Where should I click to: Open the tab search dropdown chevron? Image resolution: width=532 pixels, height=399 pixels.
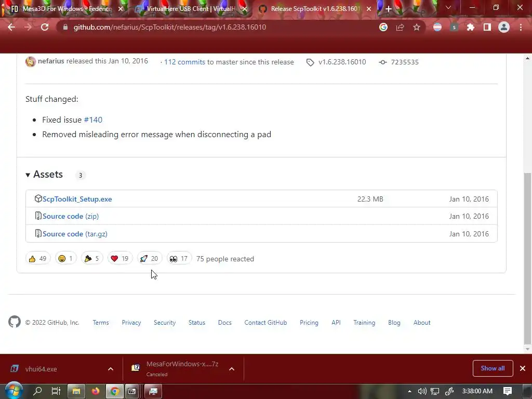[448, 7]
